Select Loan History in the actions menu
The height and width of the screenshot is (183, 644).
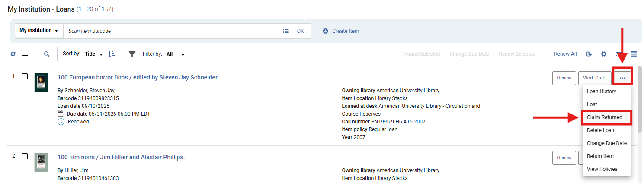pyautogui.click(x=601, y=91)
